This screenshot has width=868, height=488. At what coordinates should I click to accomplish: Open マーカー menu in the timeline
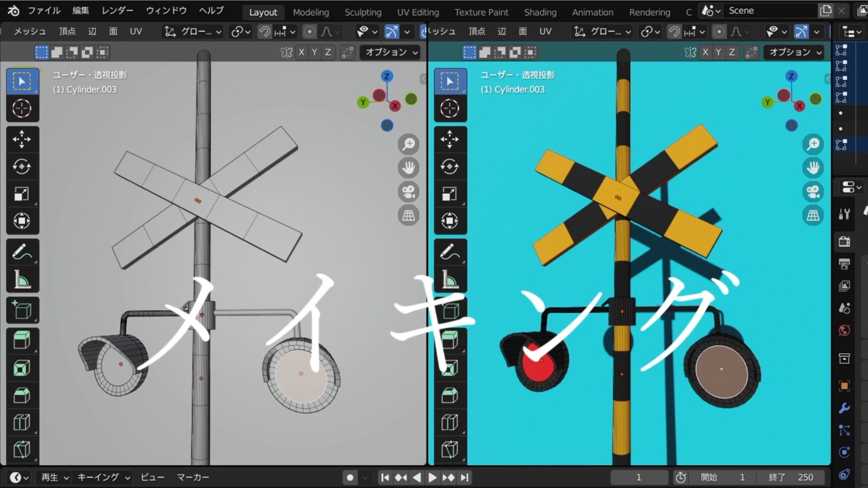pyautogui.click(x=193, y=477)
